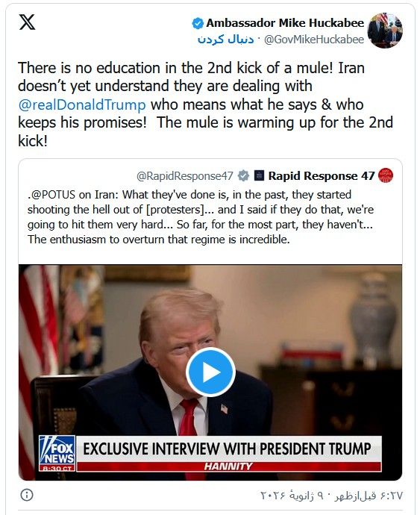Click the @RapidResponse47 handle
The image size is (420, 515).
pos(185,176)
